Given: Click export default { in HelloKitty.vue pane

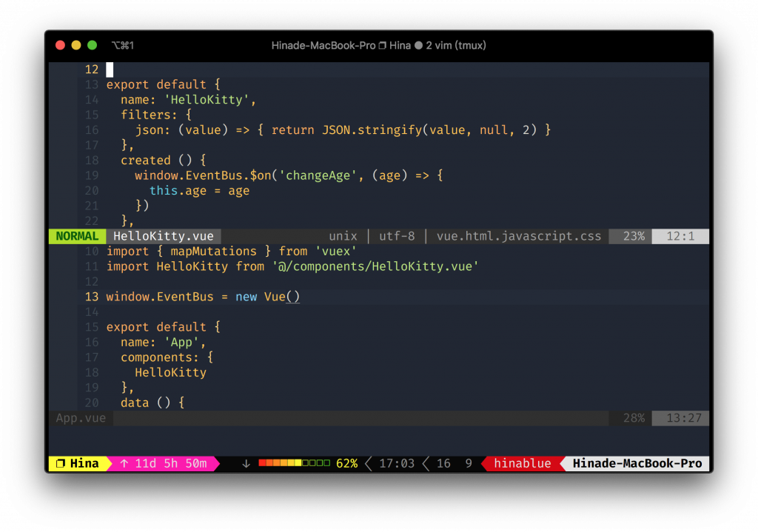Looking at the screenshot, I should click(x=164, y=84).
